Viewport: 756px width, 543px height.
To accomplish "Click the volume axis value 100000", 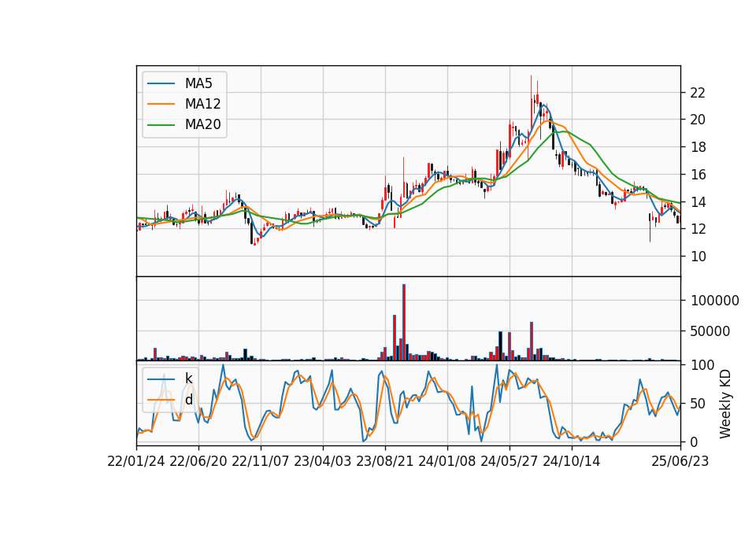I will [715, 301].
